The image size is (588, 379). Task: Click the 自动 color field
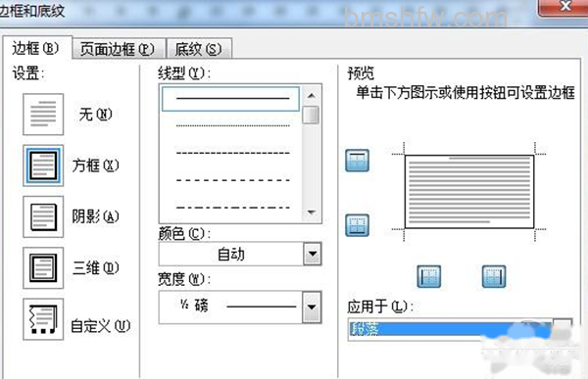tap(231, 255)
